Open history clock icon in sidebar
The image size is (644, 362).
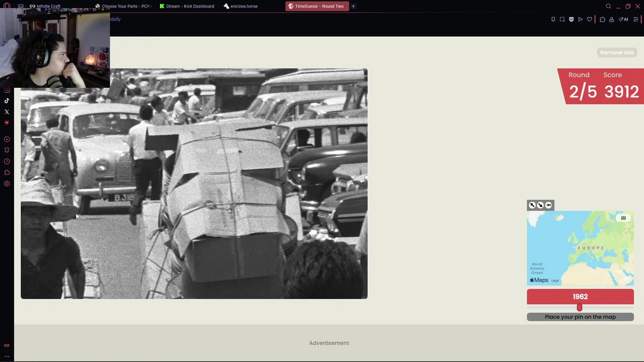coord(7,161)
